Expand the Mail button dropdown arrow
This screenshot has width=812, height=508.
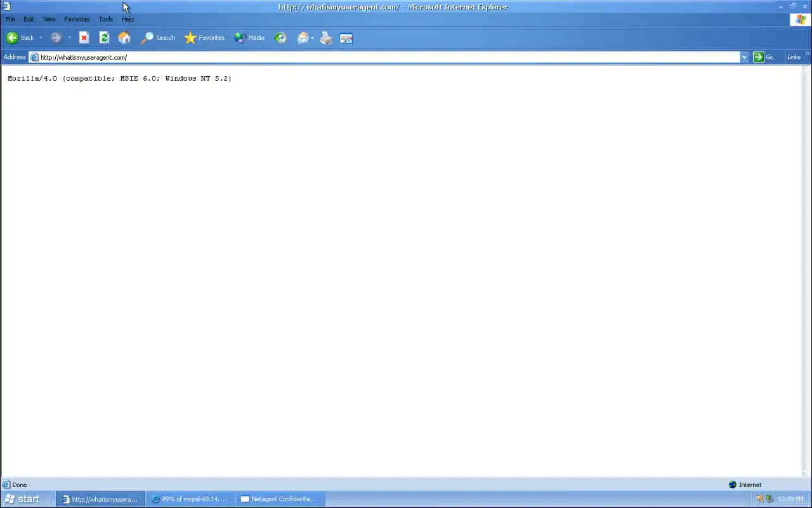(312, 38)
